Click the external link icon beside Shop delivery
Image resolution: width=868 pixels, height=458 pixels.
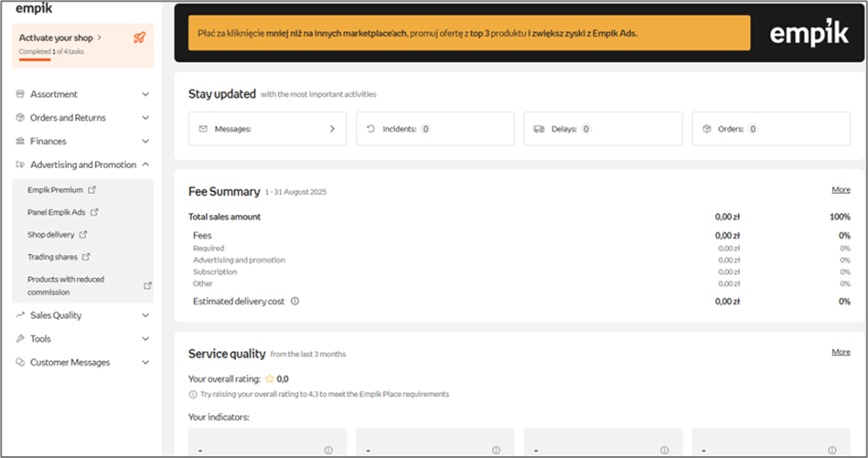tap(83, 235)
